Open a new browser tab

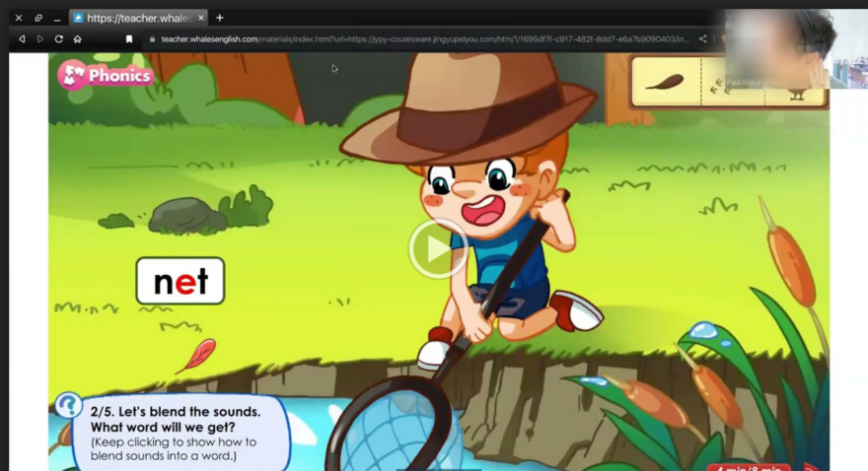220,18
